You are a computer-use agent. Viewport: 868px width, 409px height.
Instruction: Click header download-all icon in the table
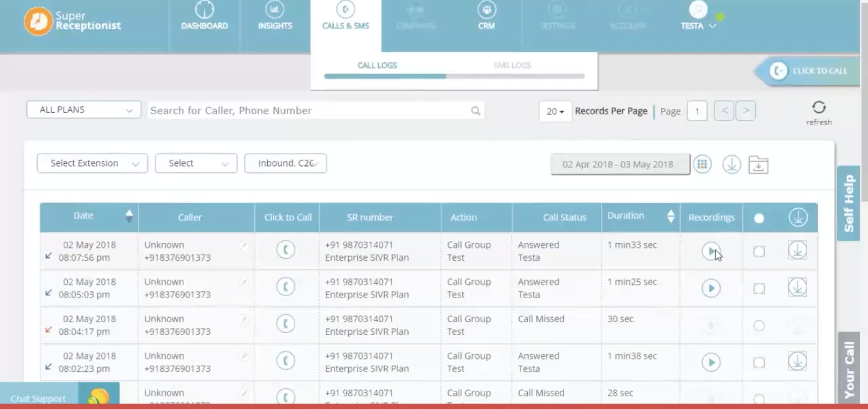(x=798, y=217)
